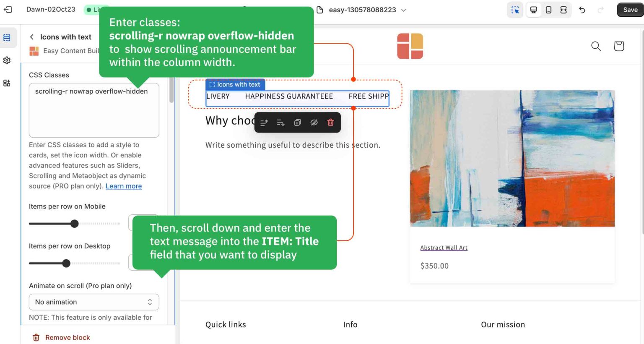Open the easy-130578088223 template dropdown
644x344 pixels.
pos(362,10)
